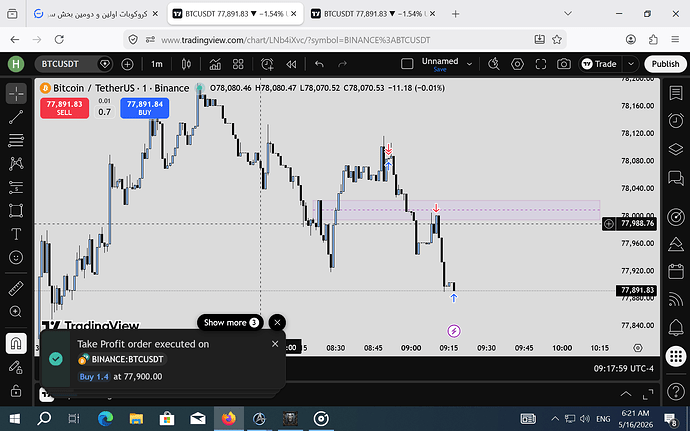The height and width of the screenshot is (431, 690).
Task: Open the patterns drawing tool
Action: coord(16,164)
